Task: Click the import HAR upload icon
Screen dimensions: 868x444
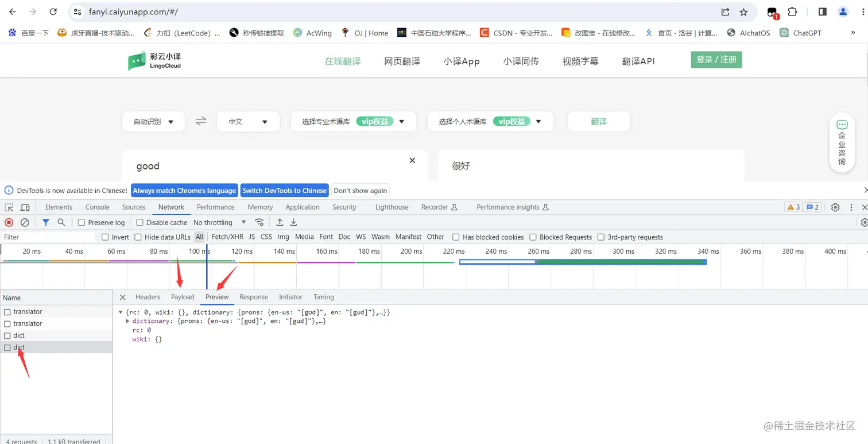Action: click(280, 222)
